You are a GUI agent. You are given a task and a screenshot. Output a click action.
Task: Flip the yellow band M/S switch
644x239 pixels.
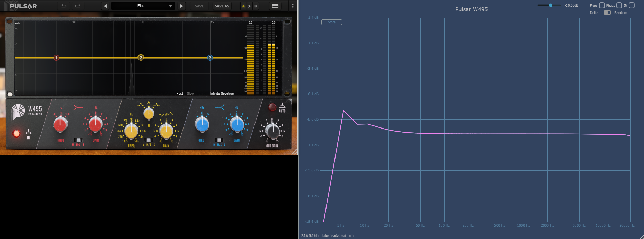149,140
